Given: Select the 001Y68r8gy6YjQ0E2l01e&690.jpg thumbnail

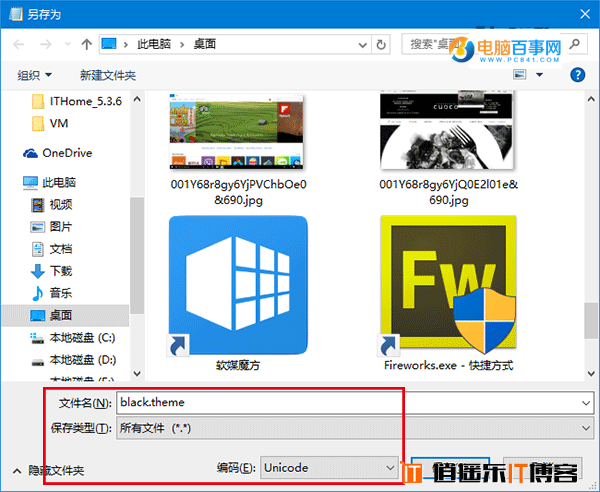Looking at the screenshot, I should (x=447, y=131).
